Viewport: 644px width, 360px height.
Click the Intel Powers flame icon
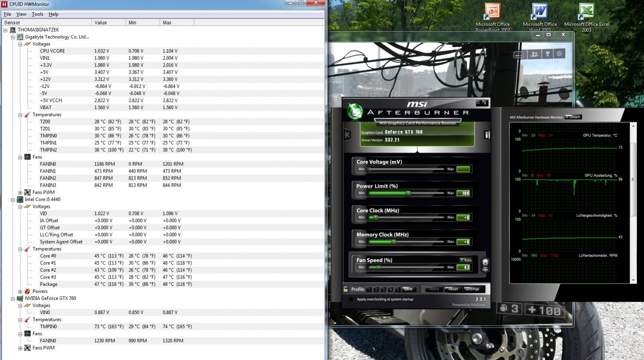[x=28, y=292]
